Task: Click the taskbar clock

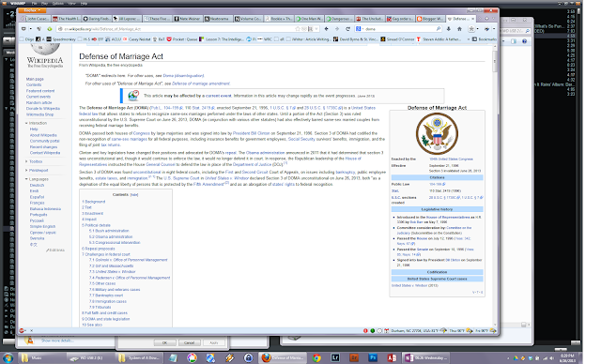Action: (567, 358)
